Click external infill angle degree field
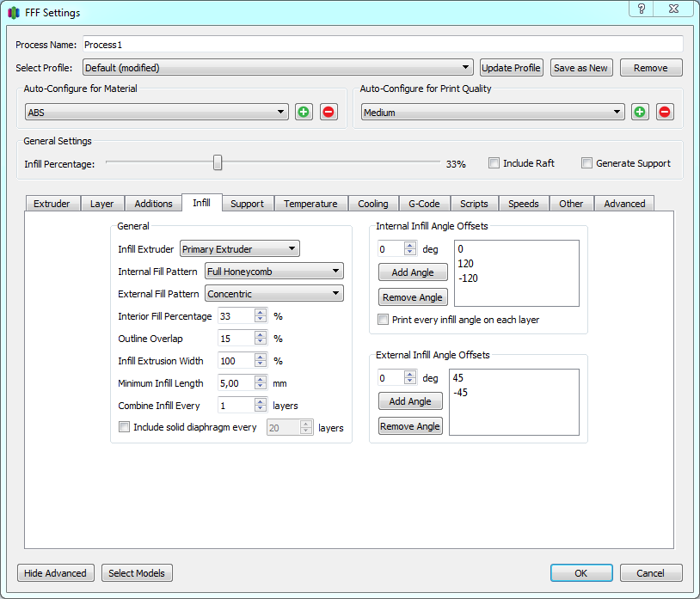The height and width of the screenshot is (599, 700). click(x=391, y=378)
